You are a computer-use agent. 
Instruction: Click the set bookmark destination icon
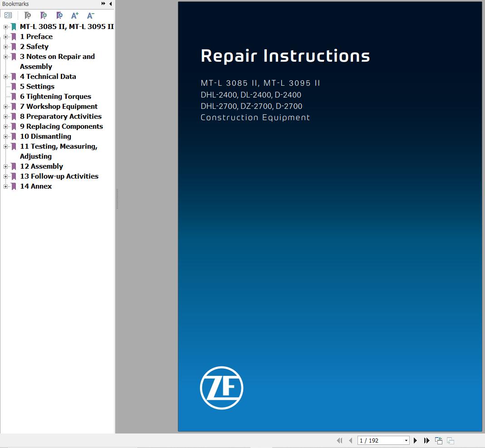[x=59, y=15]
